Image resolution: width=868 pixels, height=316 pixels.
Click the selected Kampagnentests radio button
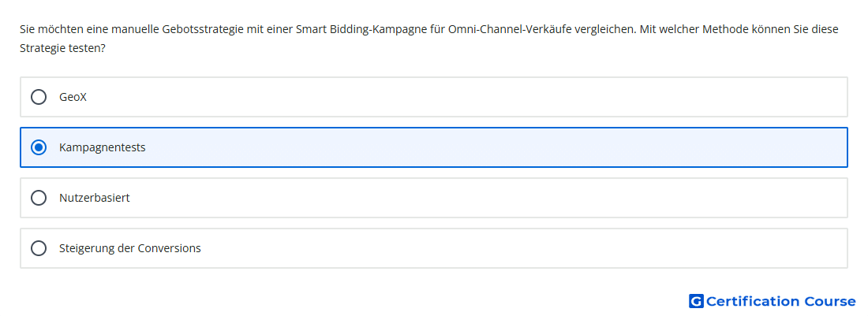tap(38, 147)
